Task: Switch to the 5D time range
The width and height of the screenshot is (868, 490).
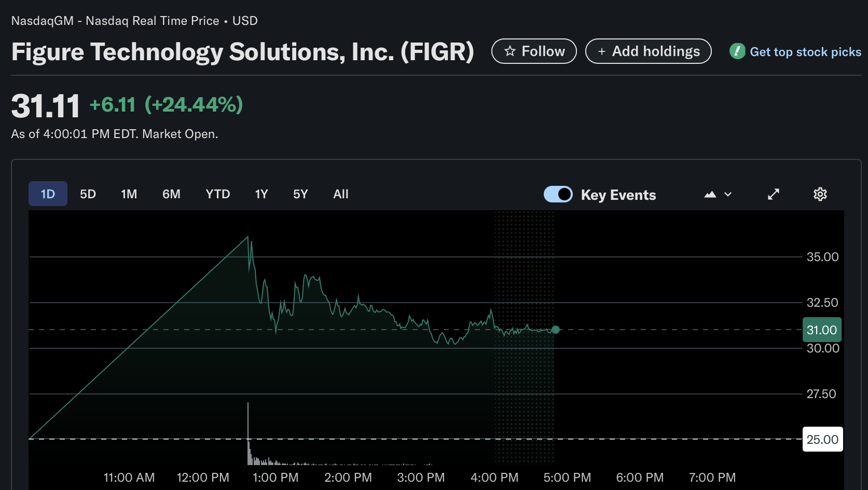Action: (x=88, y=194)
